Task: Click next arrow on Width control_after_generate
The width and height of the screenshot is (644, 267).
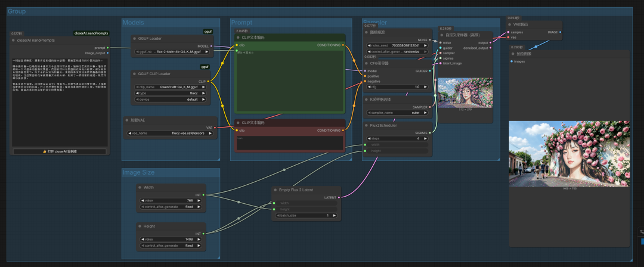Action: pos(199,207)
